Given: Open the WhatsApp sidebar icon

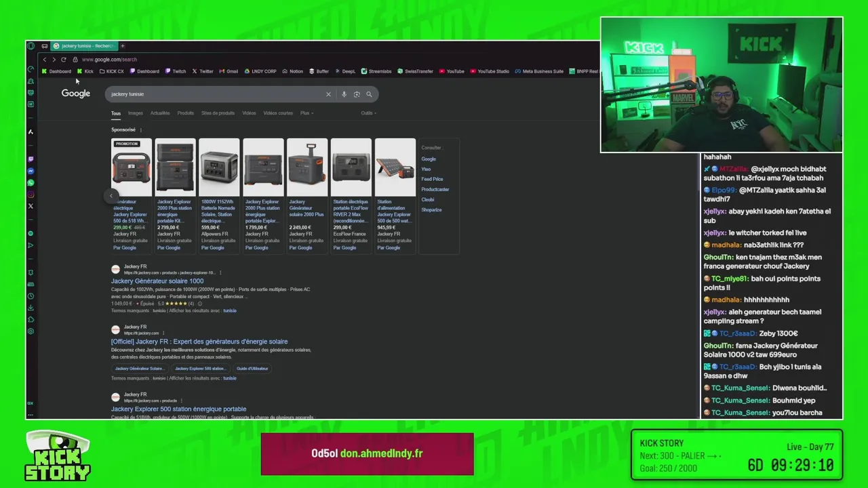Looking at the screenshot, I should [x=31, y=182].
